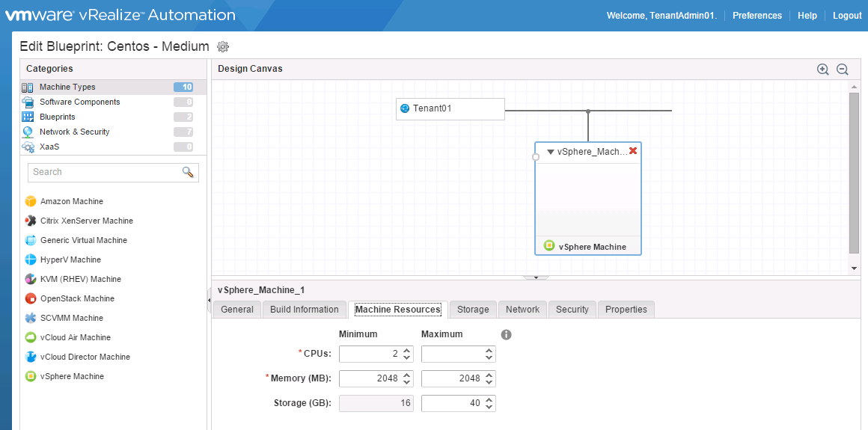Click the Blueprints category icon

pos(28,117)
